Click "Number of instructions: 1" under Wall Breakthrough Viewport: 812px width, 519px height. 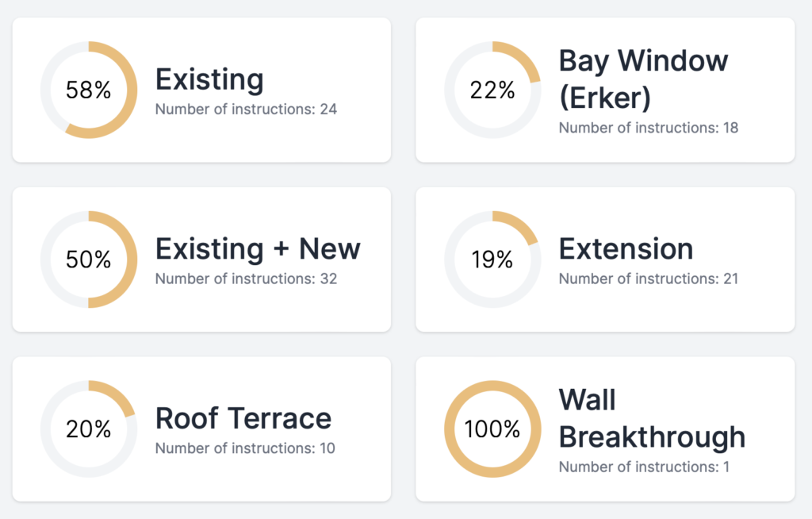[644, 467]
